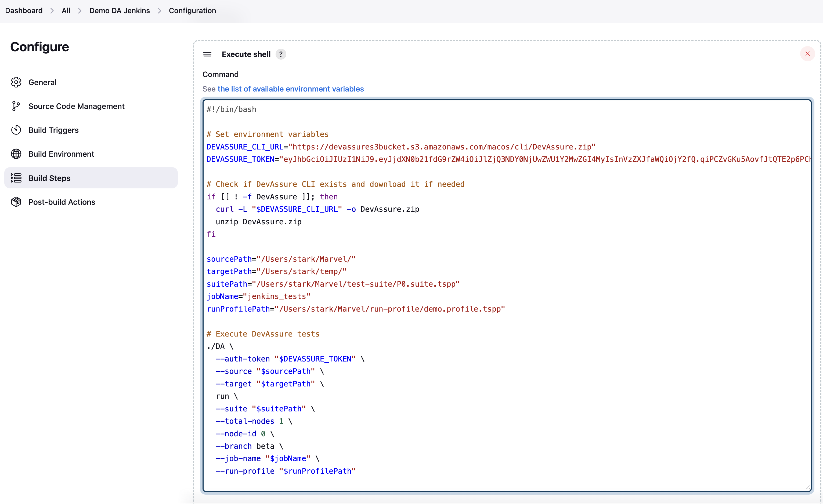Remove the Execute shell build step
The image size is (823, 504).
tap(807, 54)
